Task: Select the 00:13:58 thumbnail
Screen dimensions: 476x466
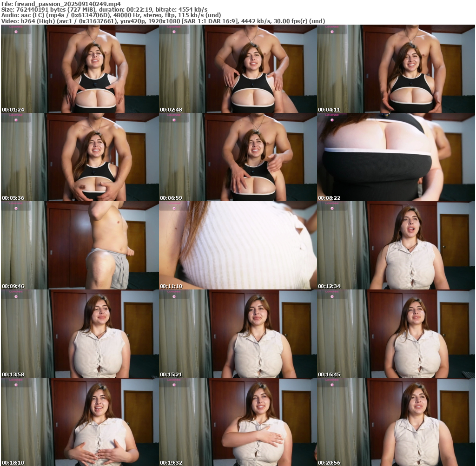Action: coord(79,334)
